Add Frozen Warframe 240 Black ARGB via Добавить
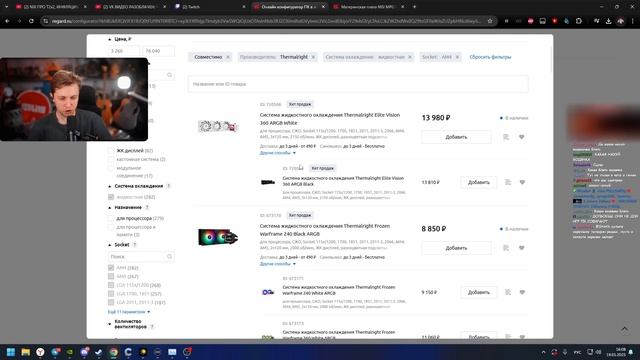The image size is (640, 360). [456, 248]
